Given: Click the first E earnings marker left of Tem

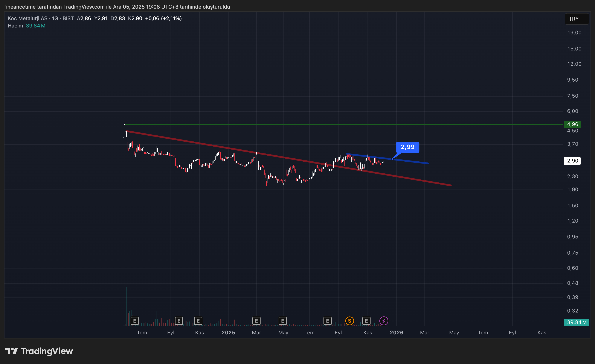Looking at the screenshot, I should (x=134, y=321).
